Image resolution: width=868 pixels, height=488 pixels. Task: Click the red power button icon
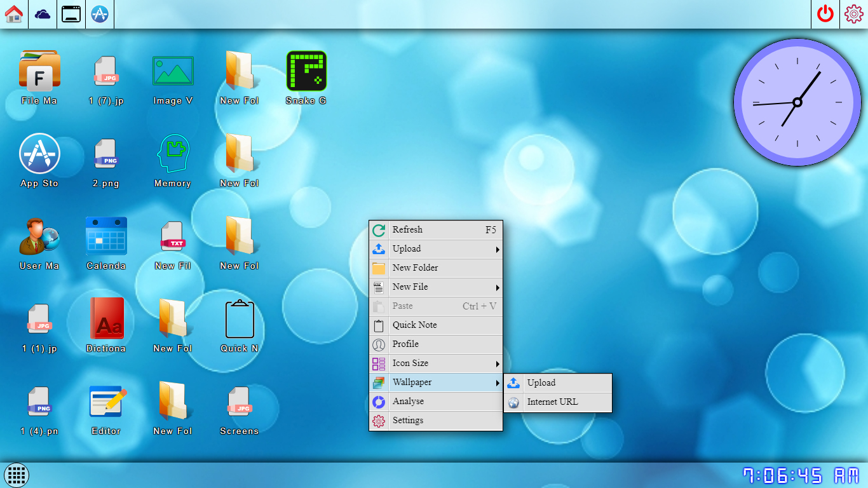(825, 14)
